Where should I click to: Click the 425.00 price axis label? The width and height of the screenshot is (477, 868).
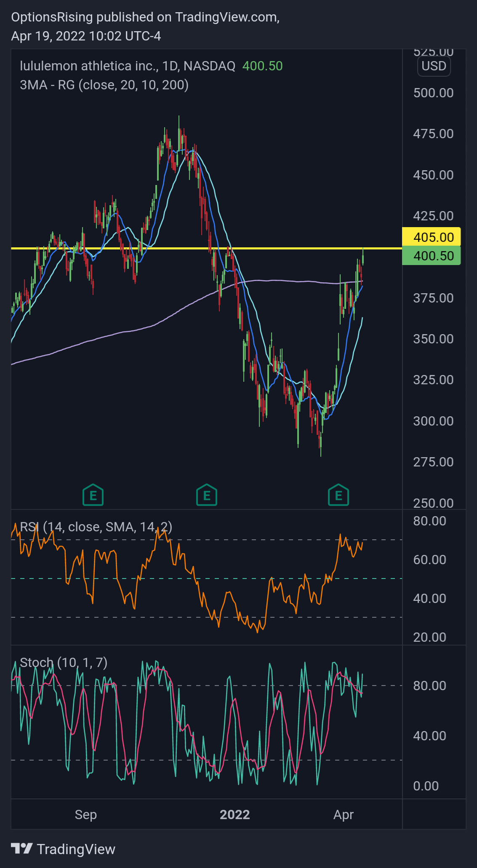[x=433, y=216]
